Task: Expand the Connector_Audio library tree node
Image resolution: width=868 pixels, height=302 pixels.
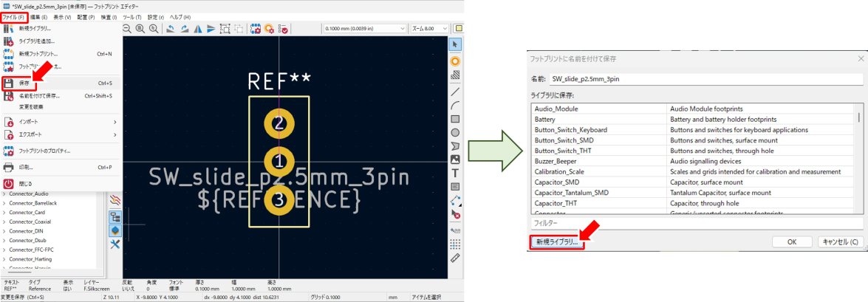Action: tap(4, 193)
